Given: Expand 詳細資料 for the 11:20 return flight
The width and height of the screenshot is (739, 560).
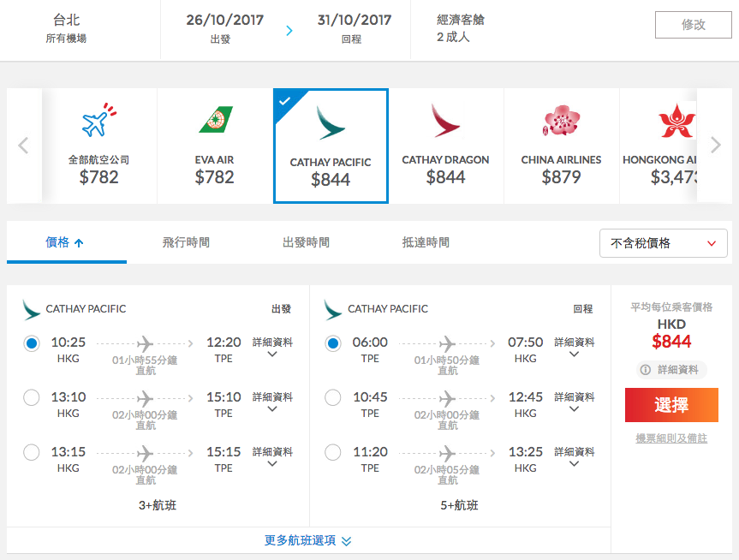Looking at the screenshot, I should point(574,456).
